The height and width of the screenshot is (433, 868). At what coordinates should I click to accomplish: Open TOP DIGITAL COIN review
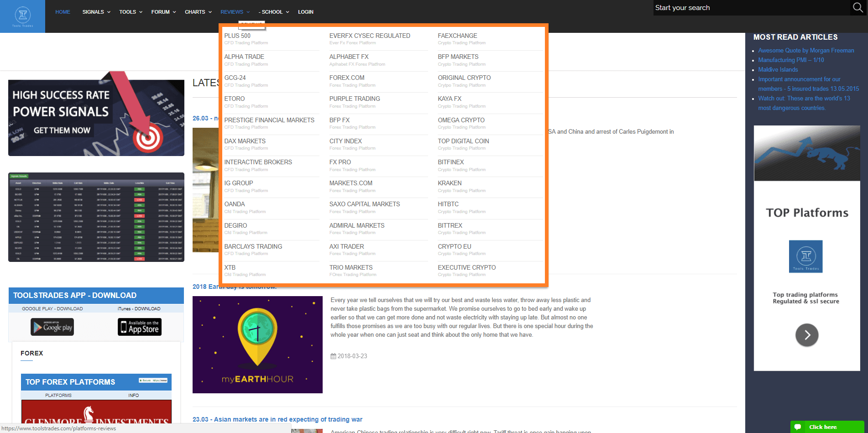(463, 141)
